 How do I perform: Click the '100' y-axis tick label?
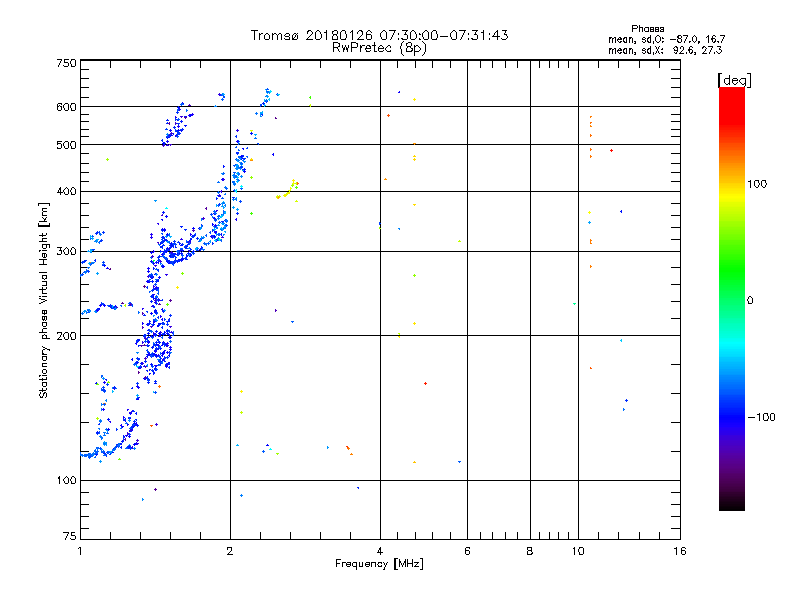66,481
